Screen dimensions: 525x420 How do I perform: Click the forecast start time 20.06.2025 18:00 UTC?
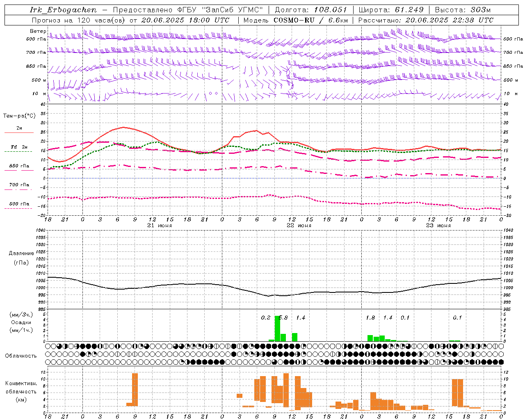pos(185,20)
